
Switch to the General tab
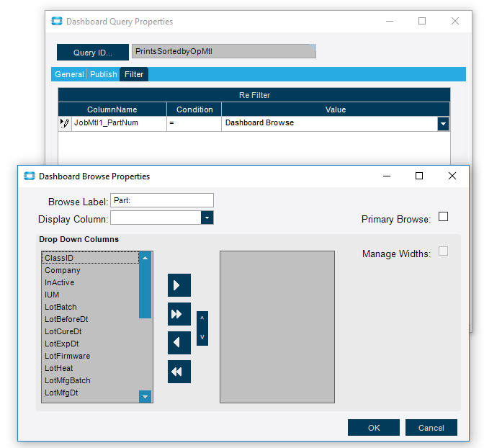[x=69, y=74]
